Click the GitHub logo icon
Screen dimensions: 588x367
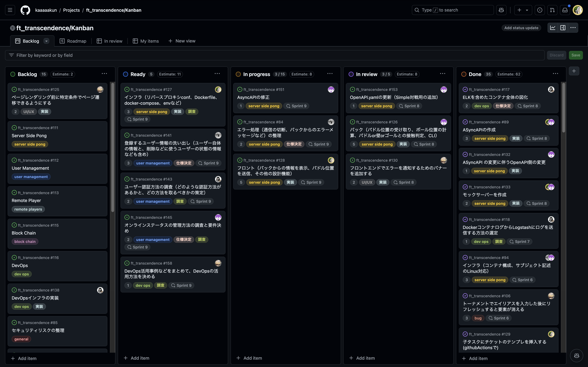pos(25,10)
